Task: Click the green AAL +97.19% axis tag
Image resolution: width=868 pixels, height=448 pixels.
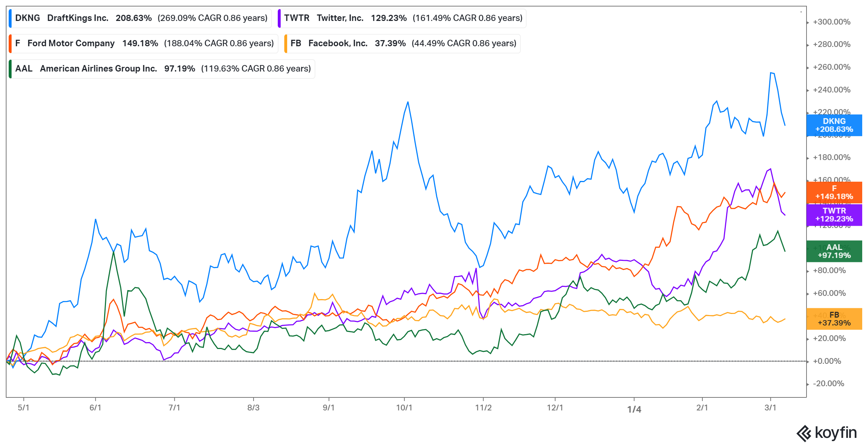Action: pos(834,251)
